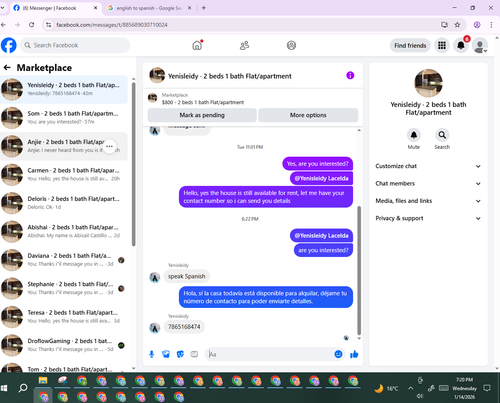The height and width of the screenshot is (403, 500).
Task: Click the large profile thumbnail in right panel
Action: [x=428, y=83]
